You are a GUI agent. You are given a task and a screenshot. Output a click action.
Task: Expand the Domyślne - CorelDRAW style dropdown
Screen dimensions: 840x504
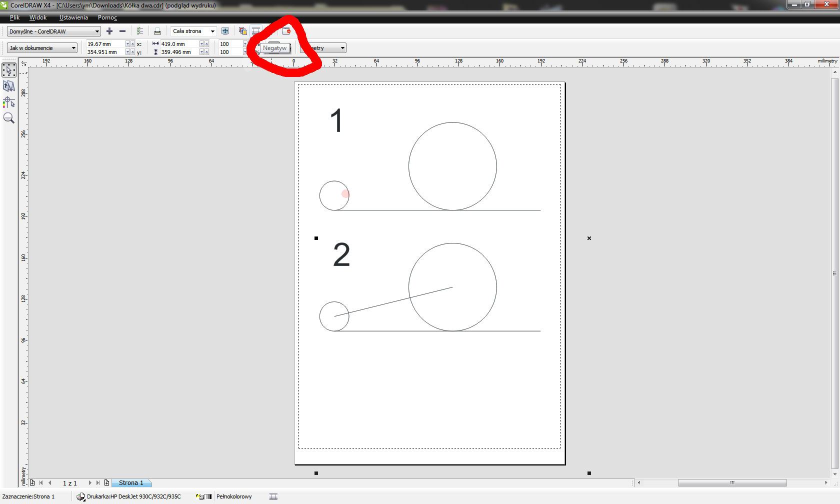[97, 31]
